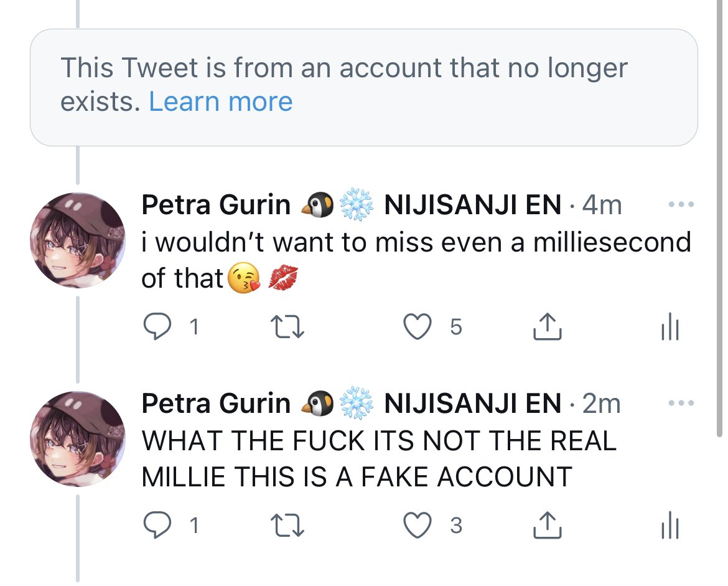Screen dimensions: 728x586
Task: Open the 4m timestamp of the first tweet
Action: pos(602,204)
